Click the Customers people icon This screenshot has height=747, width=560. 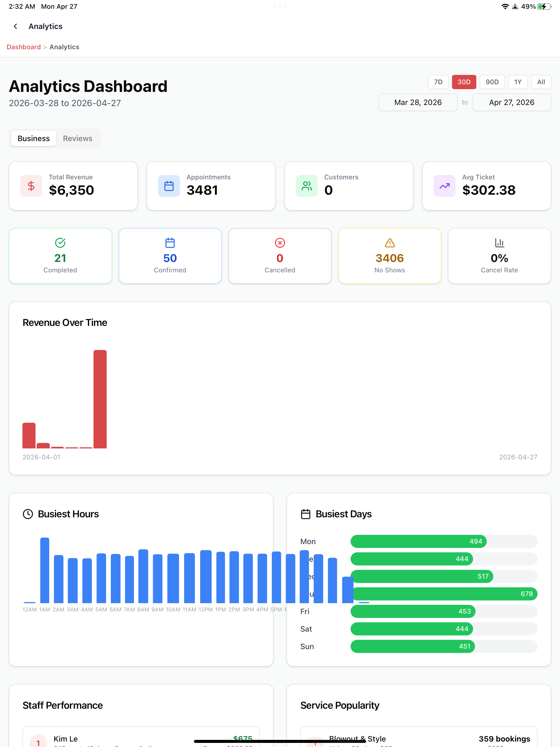(x=307, y=186)
